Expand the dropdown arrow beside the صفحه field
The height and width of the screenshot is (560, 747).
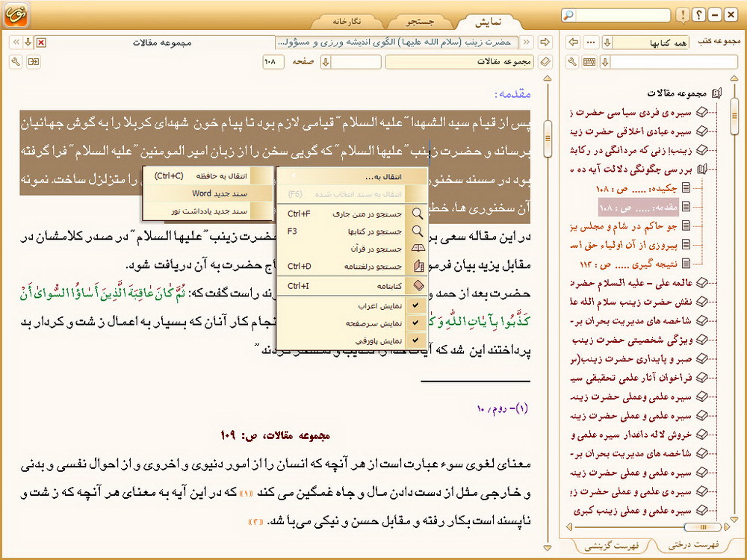326,62
